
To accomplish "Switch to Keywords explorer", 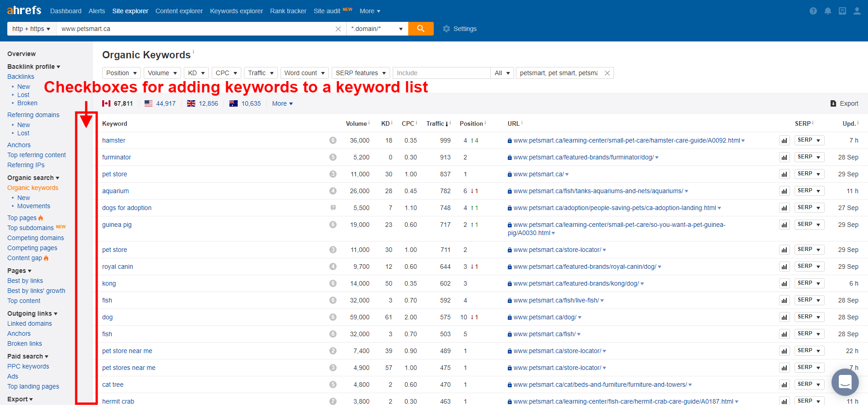I will pos(236,11).
